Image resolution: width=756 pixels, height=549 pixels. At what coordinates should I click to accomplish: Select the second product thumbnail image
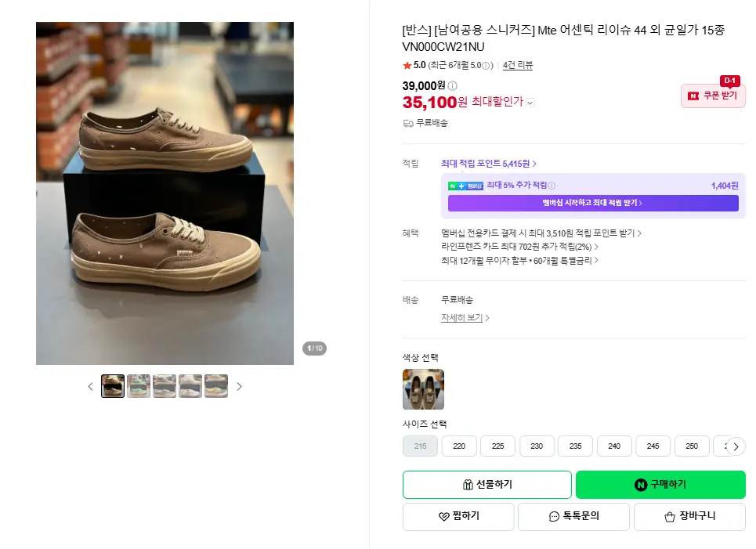pos(139,386)
